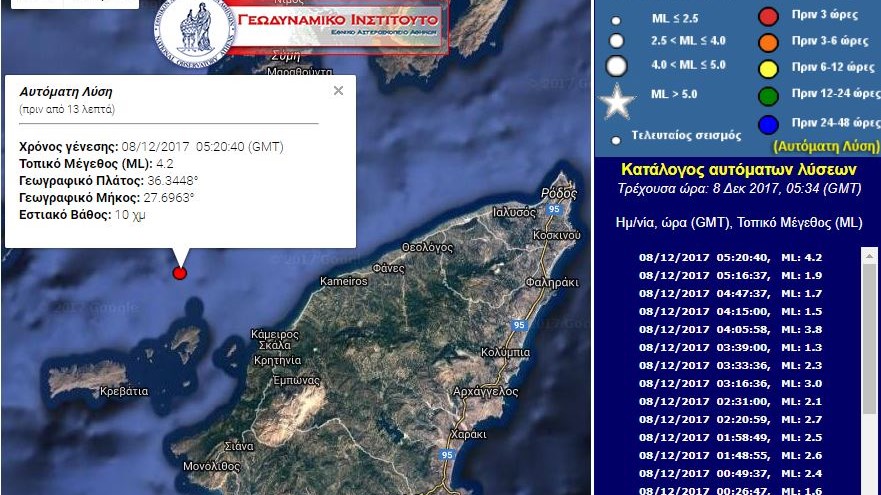
Task: Click the Μονόλιθος label on map
Action: point(212,466)
